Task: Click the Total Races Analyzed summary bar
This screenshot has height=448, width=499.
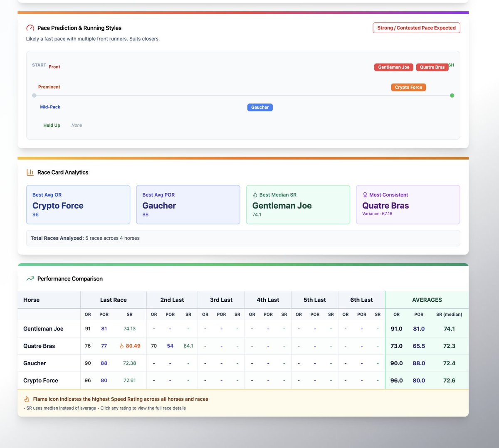Action: 243,238
